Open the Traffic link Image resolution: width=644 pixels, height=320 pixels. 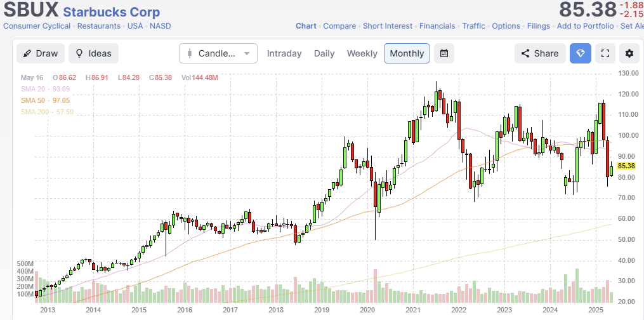point(474,26)
